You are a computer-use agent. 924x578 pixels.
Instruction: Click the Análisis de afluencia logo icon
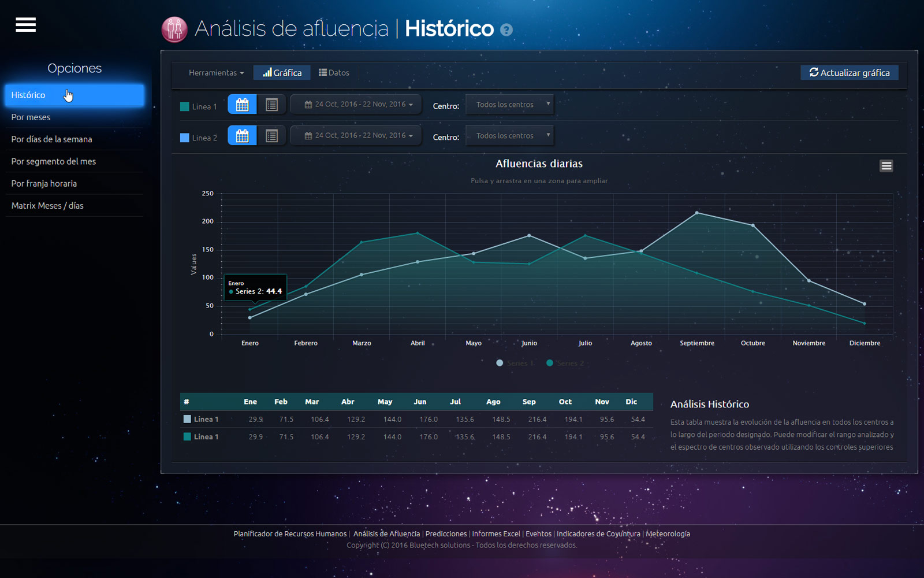coord(174,29)
